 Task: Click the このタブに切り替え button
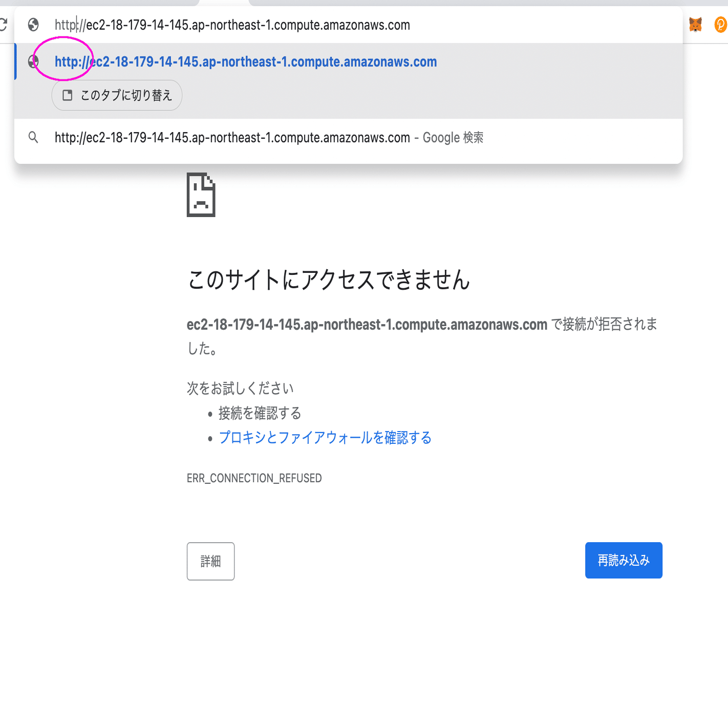[117, 95]
